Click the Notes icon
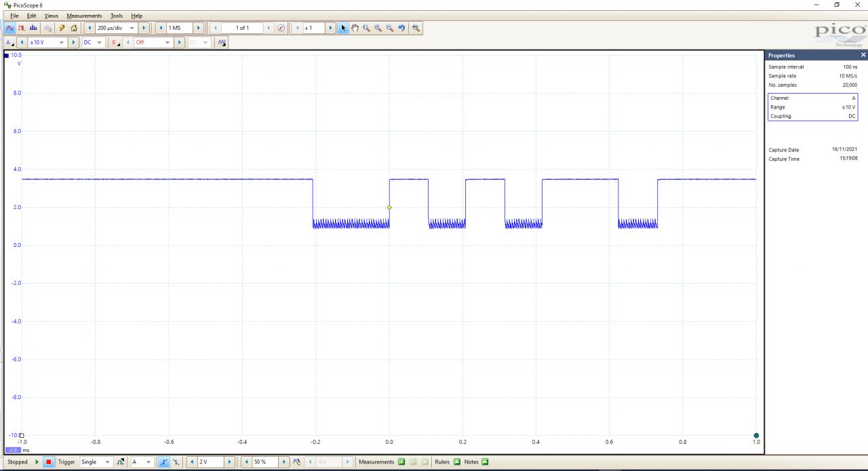This screenshot has height=471, width=868. pyautogui.click(x=485, y=462)
